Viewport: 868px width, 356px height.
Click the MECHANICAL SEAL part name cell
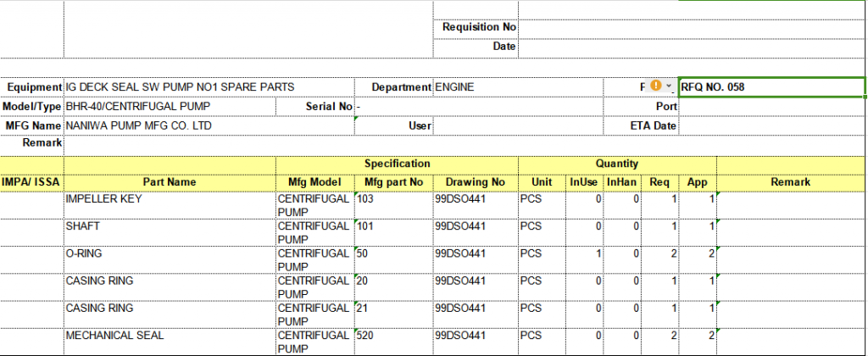(x=170, y=337)
